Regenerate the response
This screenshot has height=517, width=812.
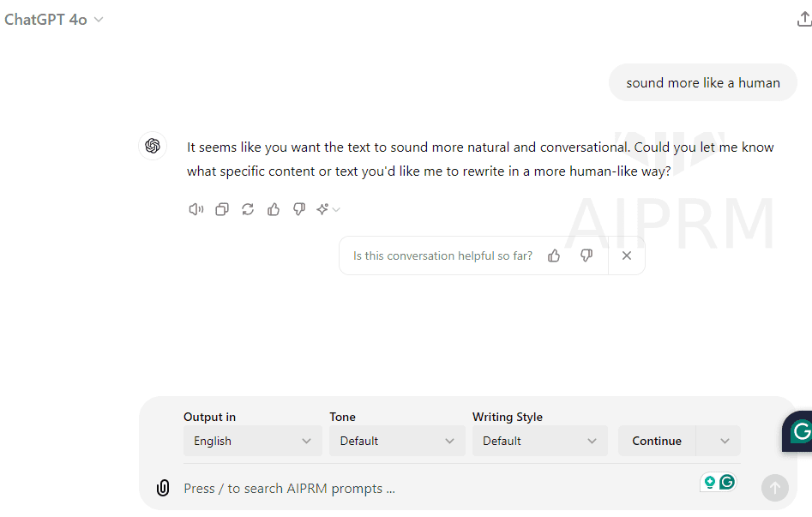[x=248, y=209]
